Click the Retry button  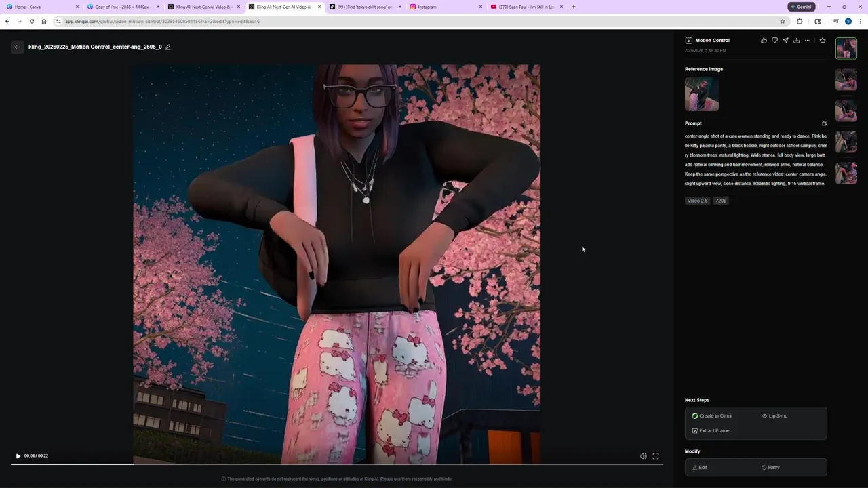click(770, 468)
